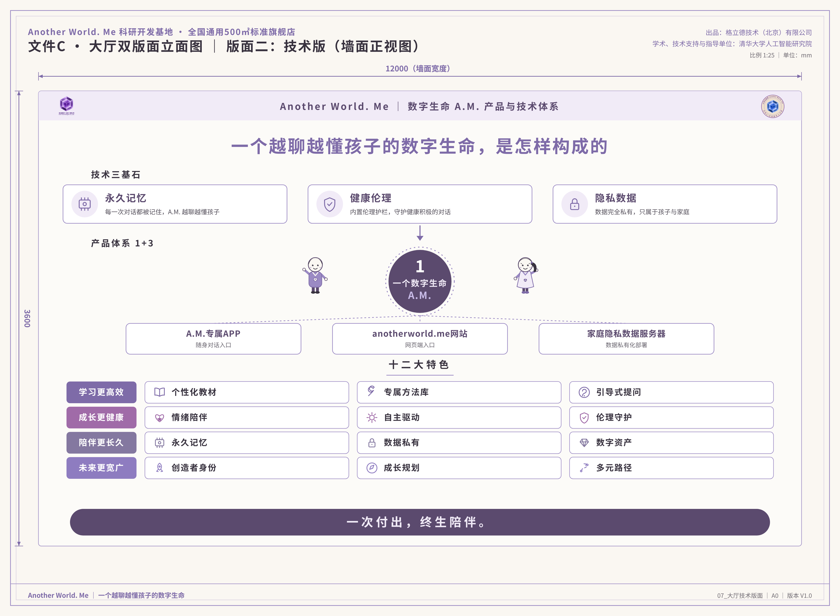The width and height of the screenshot is (840, 616).
Task: Select the 学习更高效 category tag
Action: pyautogui.click(x=101, y=392)
